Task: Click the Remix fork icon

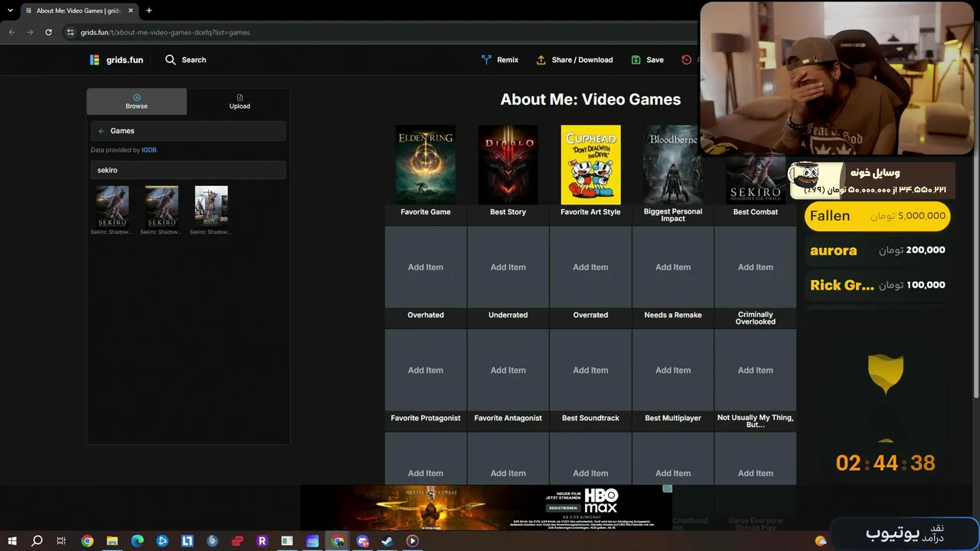Action: [x=486, y=60]
